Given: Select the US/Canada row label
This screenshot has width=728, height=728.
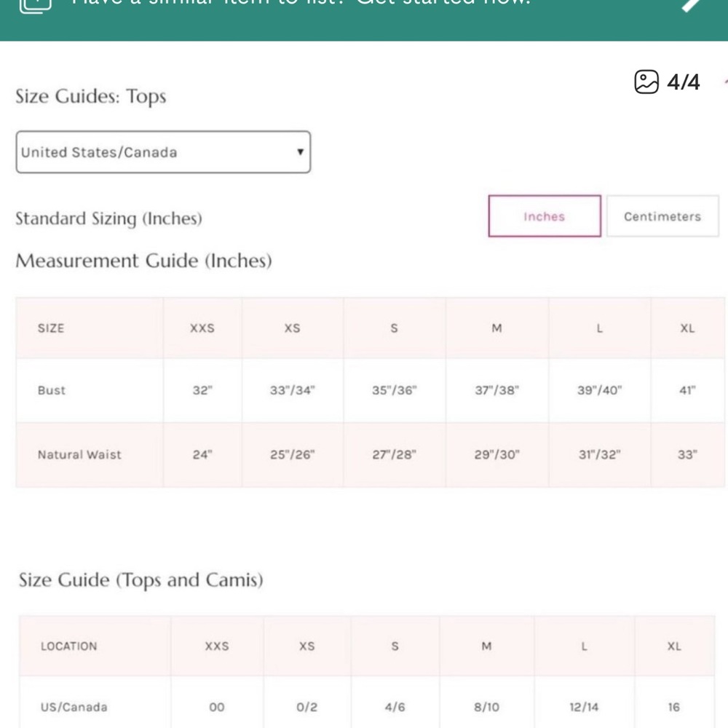Looking at the screenshot, I should 74,707.
